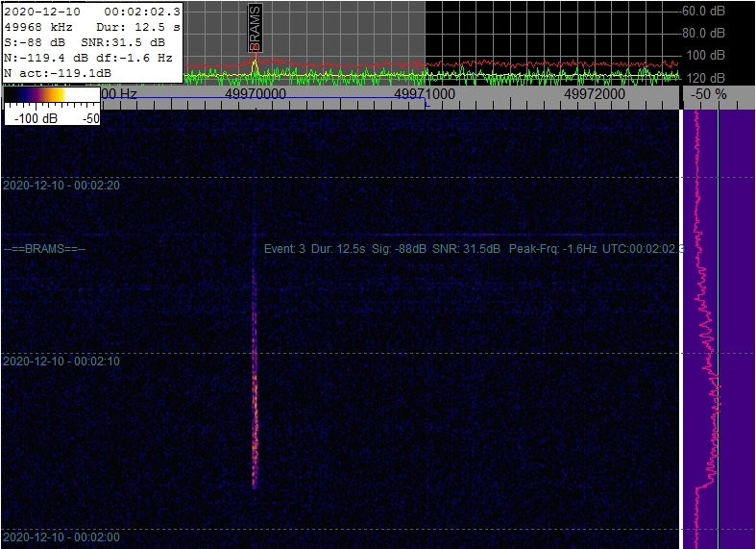This screenshot has width=756, height=549.
Task: Click the 100 dB scale label
Action: pyautogui.click(x=706, y=55)
